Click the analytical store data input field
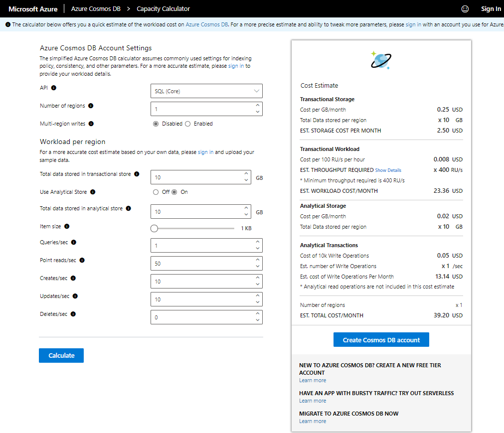Image resolution: width=504 pixels, height=433 pixels. [x=200, y=212]
